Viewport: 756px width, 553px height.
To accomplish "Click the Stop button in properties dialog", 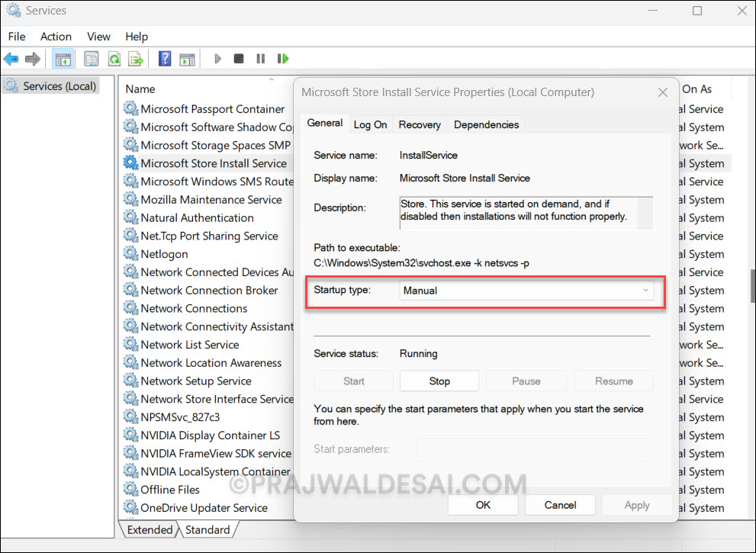I will pos(439,381).
